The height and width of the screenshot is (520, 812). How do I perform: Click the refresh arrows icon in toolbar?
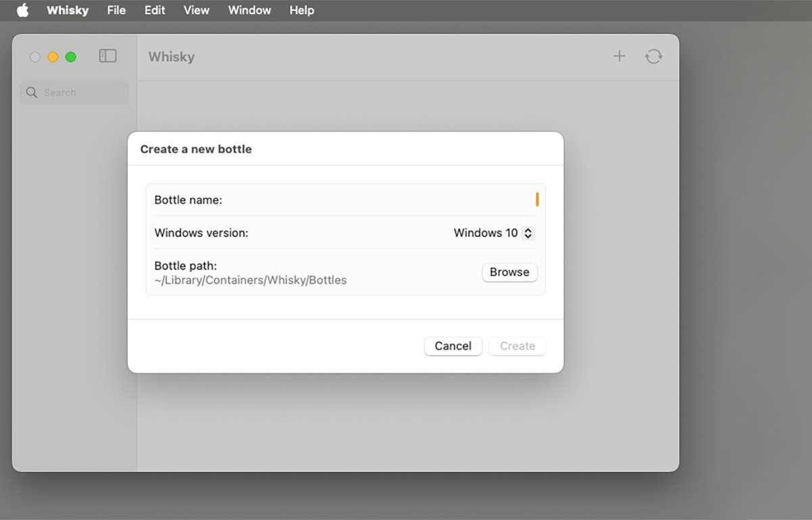click(653, 56)
